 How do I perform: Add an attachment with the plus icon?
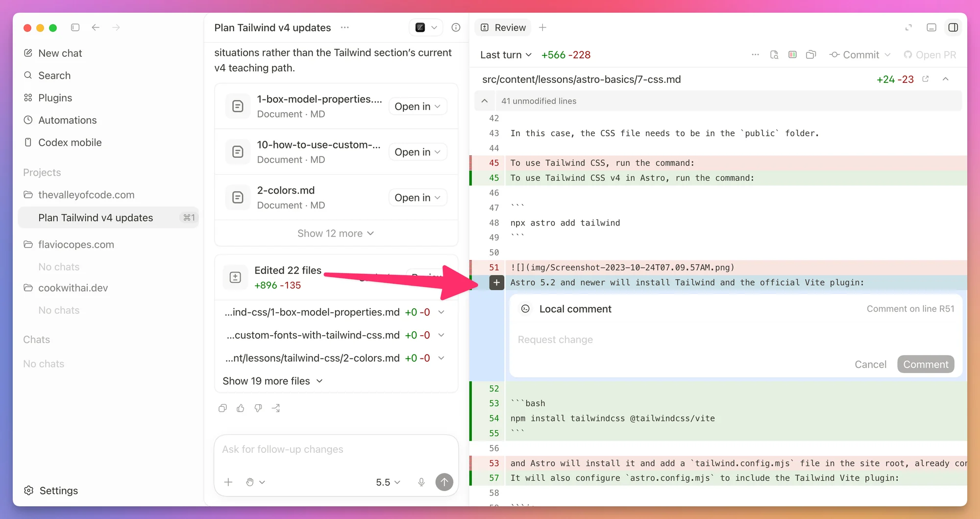[228, 482]
